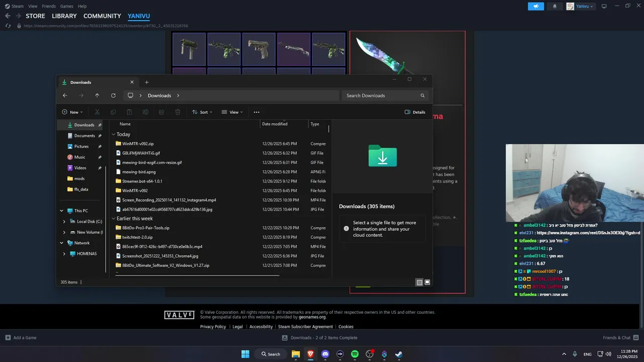Open the See more ellipsis menu
The width and height of the screenshot is (644, 362).
tap(257, 112)
